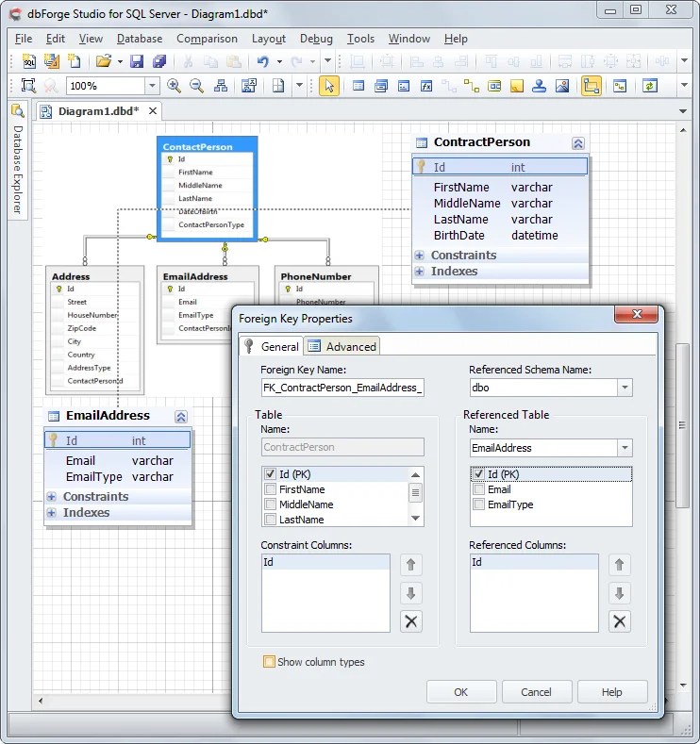Click Cancel in Foreign Key Properties
700x744 pixels.
point(536,692)
